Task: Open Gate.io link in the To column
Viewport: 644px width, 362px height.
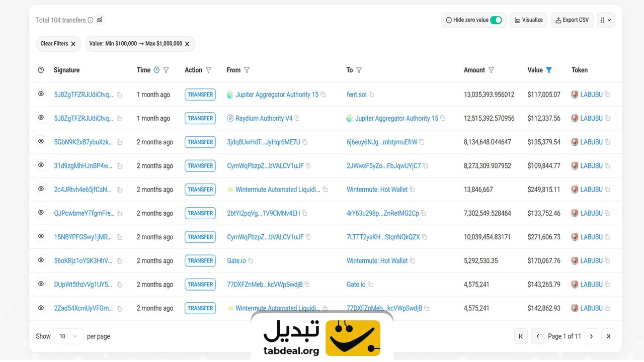Action: point(356,285)
